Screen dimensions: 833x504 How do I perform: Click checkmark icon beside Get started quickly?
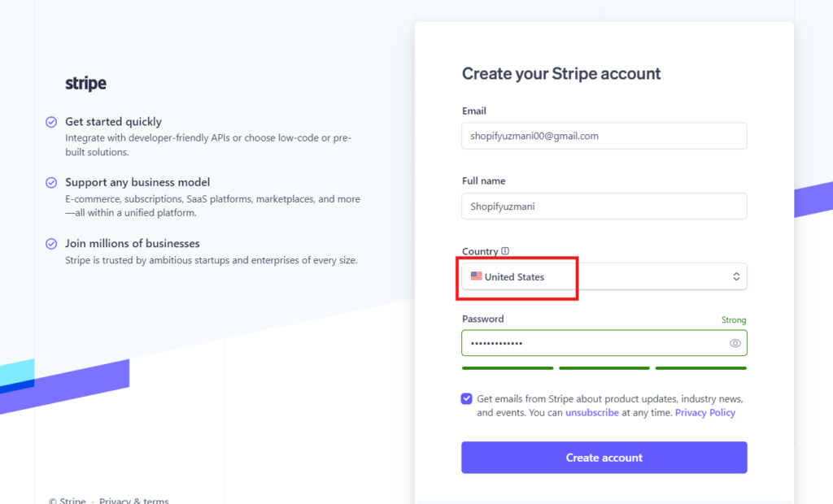(x=51, y=122)
